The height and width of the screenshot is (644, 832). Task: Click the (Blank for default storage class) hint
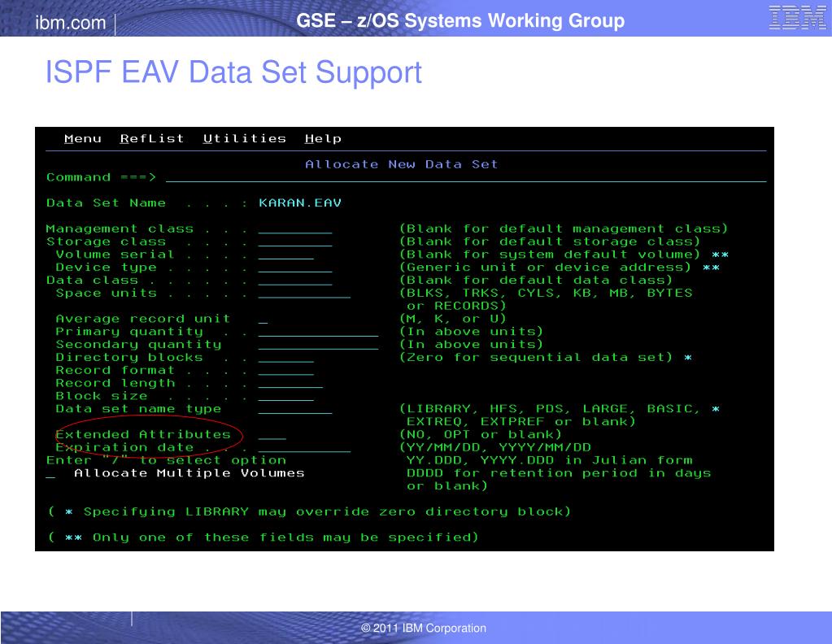click(x=550, y=241)
